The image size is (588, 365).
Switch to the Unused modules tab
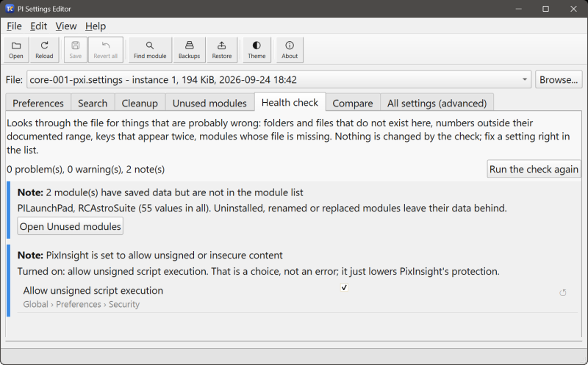pyautogui.click(x=209, y=103)
